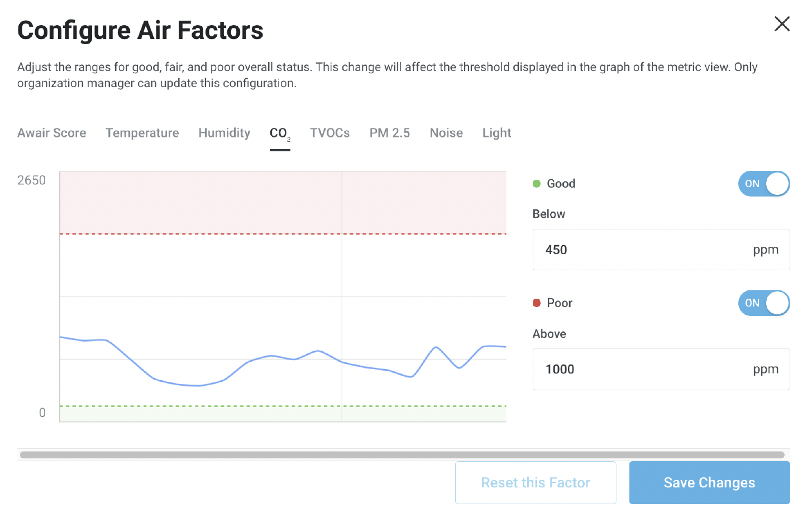Click Reset this Factor
Viewport: 812px width, 517px height.
coord(535,482)
